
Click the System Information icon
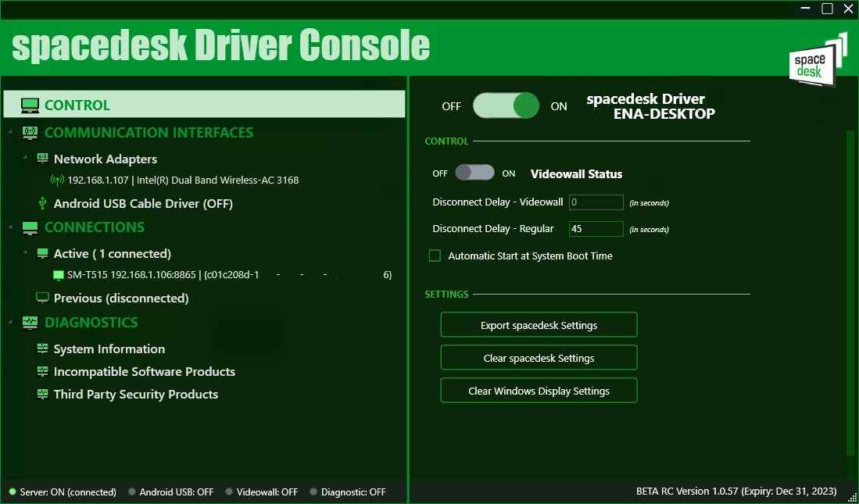point(42,349)
